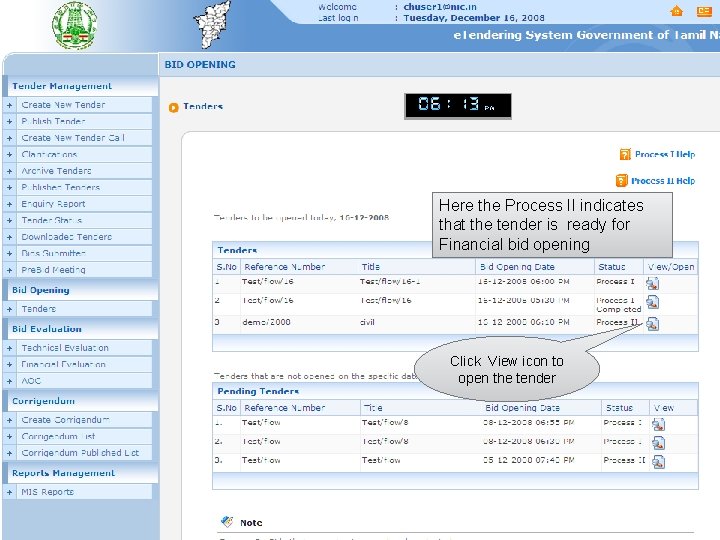Open view icon for pending Process II tender
The width and height of the screenshot is (720, 540).
pyautogui.click(x=658, y=461)
